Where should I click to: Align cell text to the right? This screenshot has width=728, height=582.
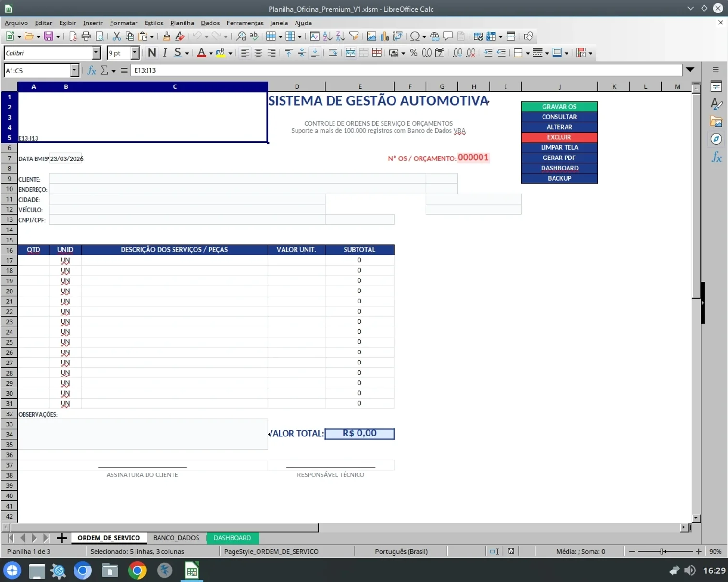pos(271,53)
